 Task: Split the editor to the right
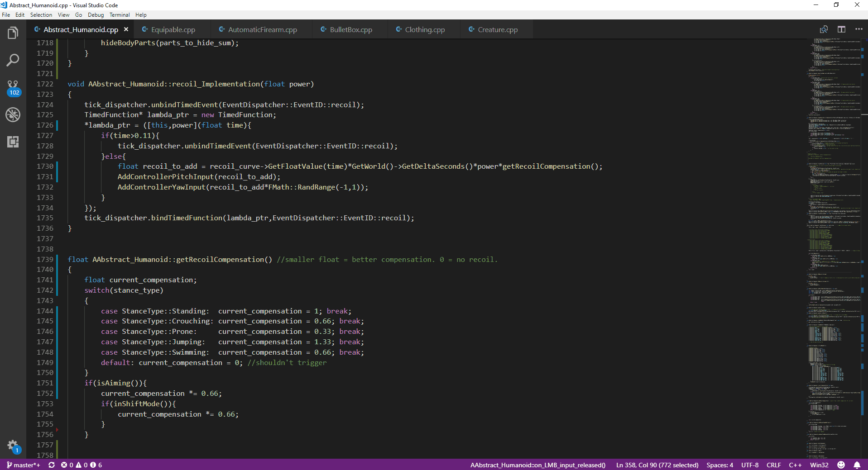coord(841,29)
